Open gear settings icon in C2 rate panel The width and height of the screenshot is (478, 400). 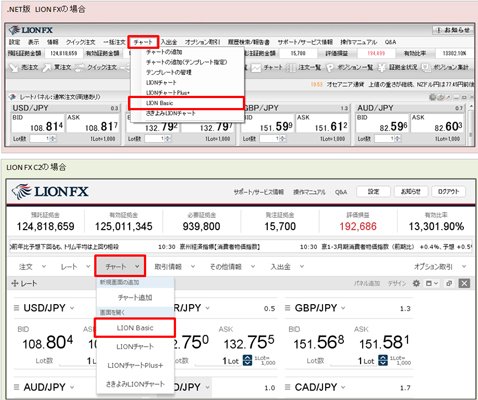(416, 283)
